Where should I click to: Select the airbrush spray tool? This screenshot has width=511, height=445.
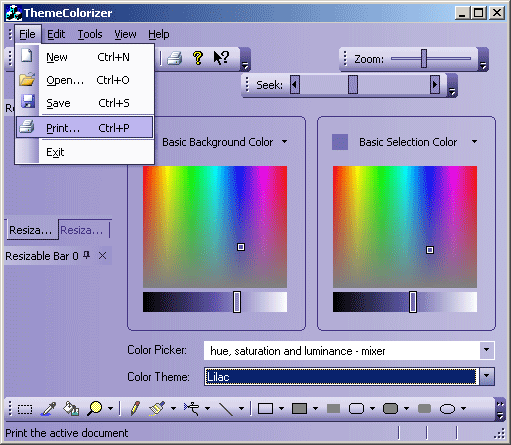click(x=191, y=409)
